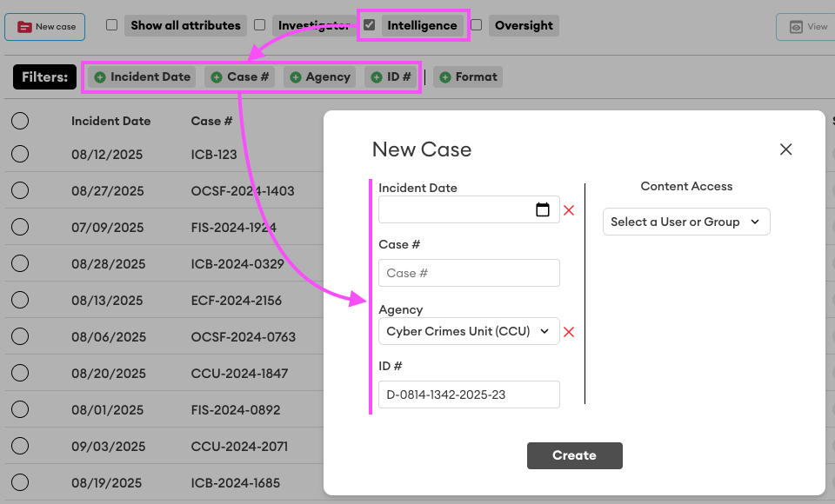The height and width of the screenshot is (504, 835).
Task: Select row with case ICB-123
Action: click(20, 154)
